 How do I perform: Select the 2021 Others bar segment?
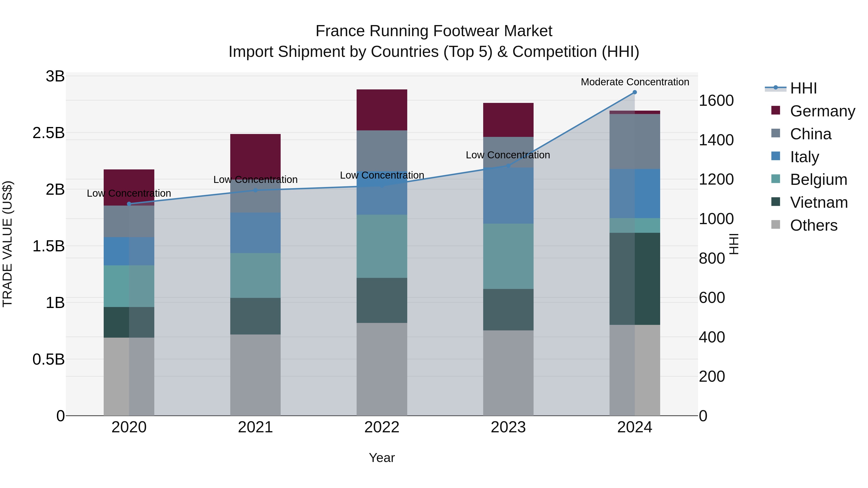(255, 375)
